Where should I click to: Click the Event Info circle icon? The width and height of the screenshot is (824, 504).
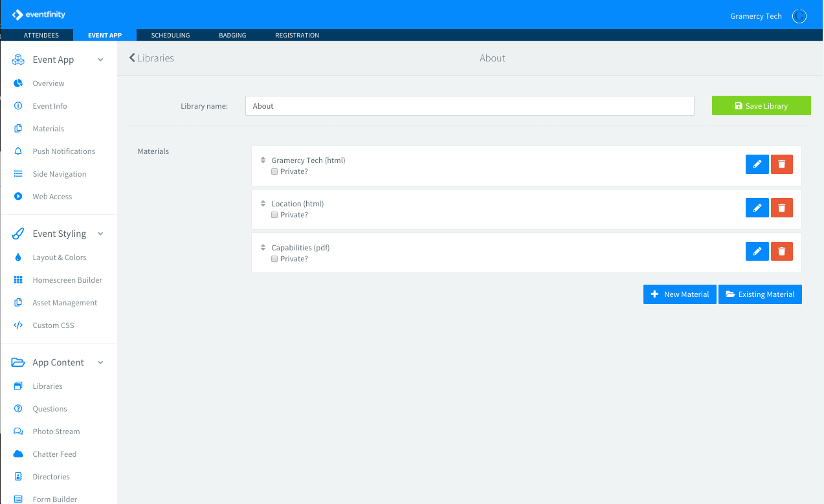[18, 106]
